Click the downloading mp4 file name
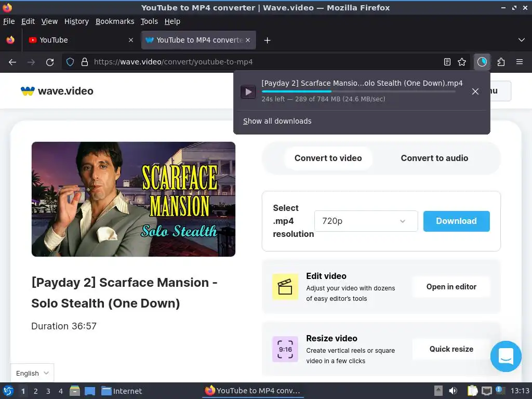 click(362, 83)
